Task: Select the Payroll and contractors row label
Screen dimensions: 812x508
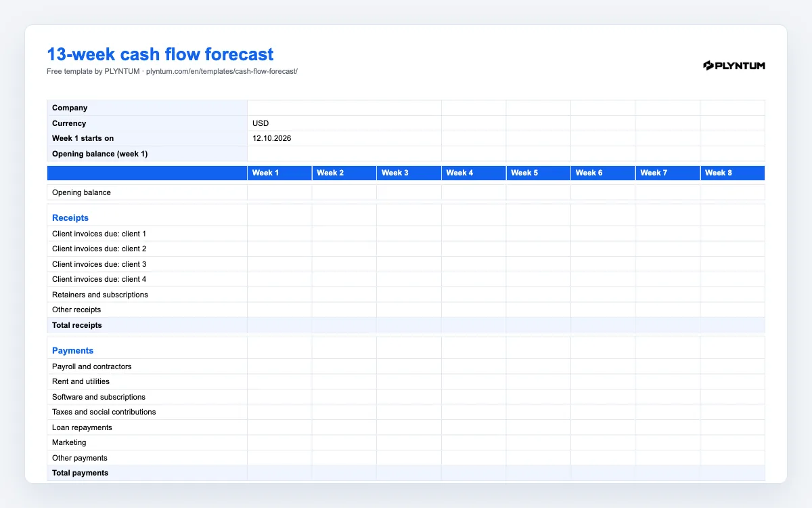Action: 147,366
